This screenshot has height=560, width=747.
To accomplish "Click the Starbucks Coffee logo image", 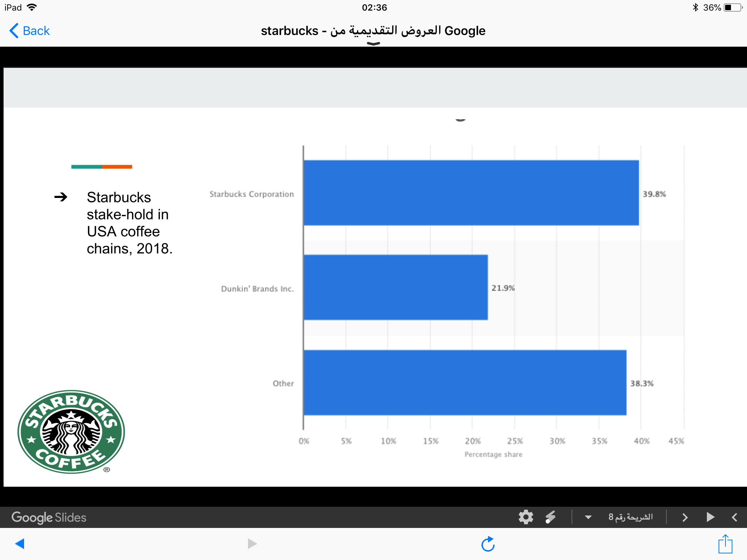I will tap(71, 432).
